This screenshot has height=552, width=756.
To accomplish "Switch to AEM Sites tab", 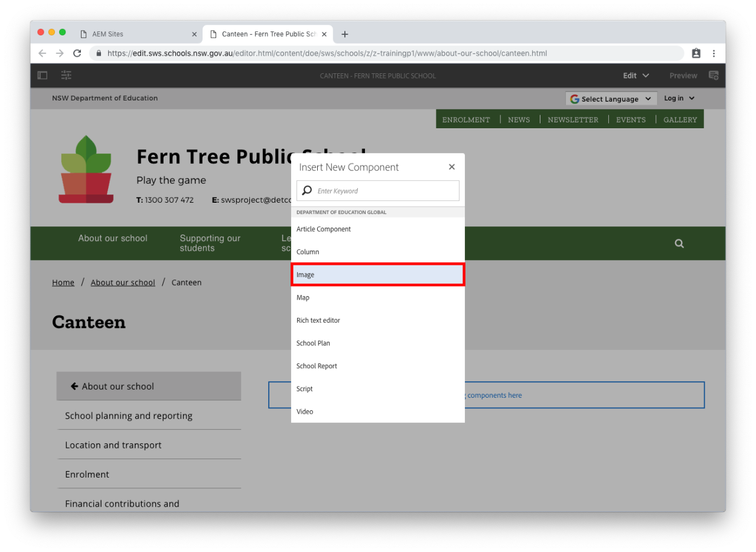I will coord(138,34).
